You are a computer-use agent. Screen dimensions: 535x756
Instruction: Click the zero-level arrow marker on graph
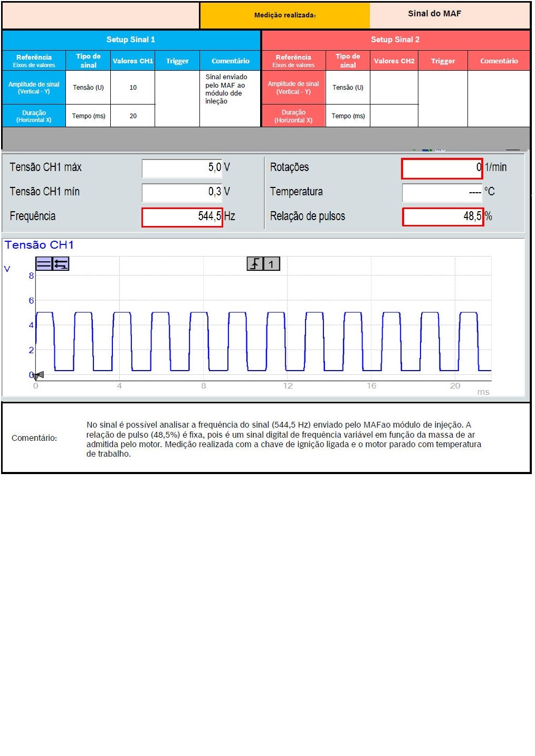click(x=38, y=375)
